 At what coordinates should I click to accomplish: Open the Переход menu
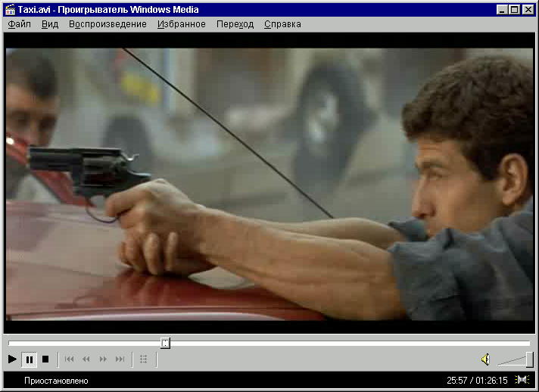click(x=235, y=24)
